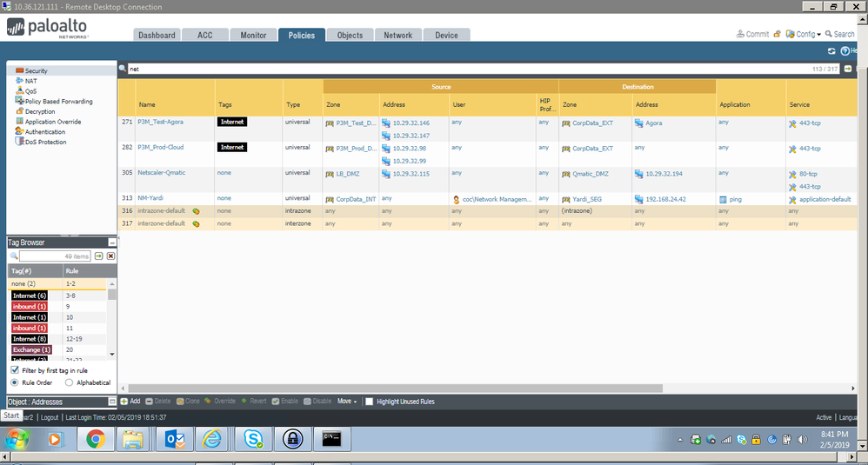Open Google Chrome from the taskbar
Image resolution: width=868 pixels, height=465 pixels.
pos(96,439)
